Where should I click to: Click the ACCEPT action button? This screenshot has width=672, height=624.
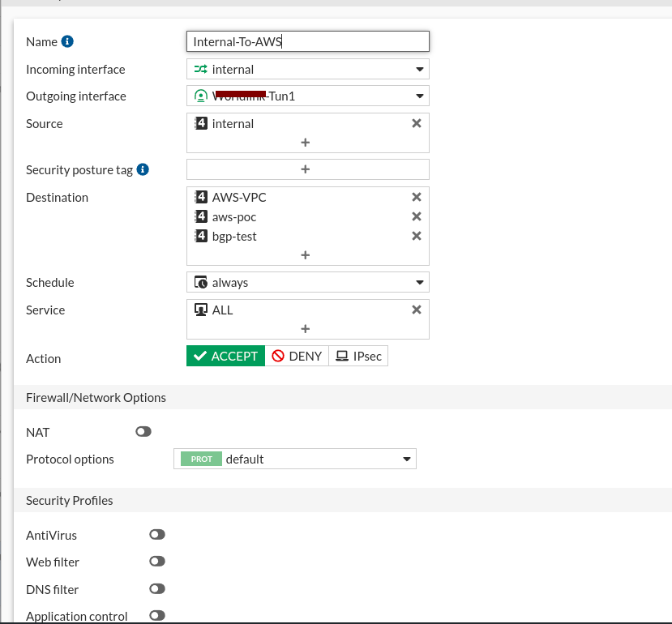[x=225, y=356]
